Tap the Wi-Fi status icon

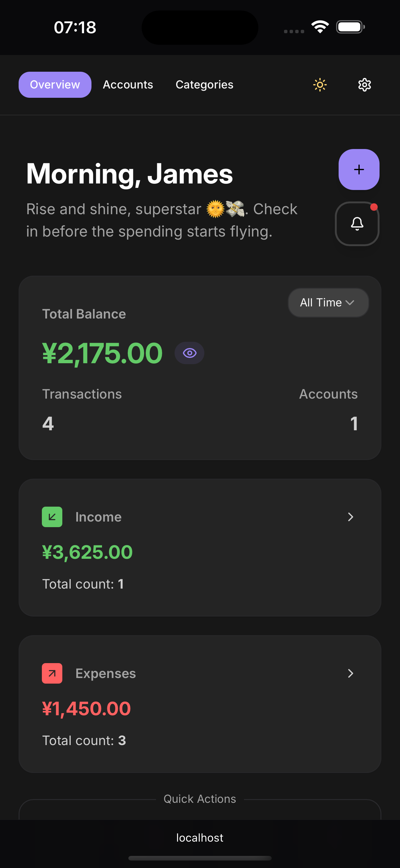pos(320,27)
